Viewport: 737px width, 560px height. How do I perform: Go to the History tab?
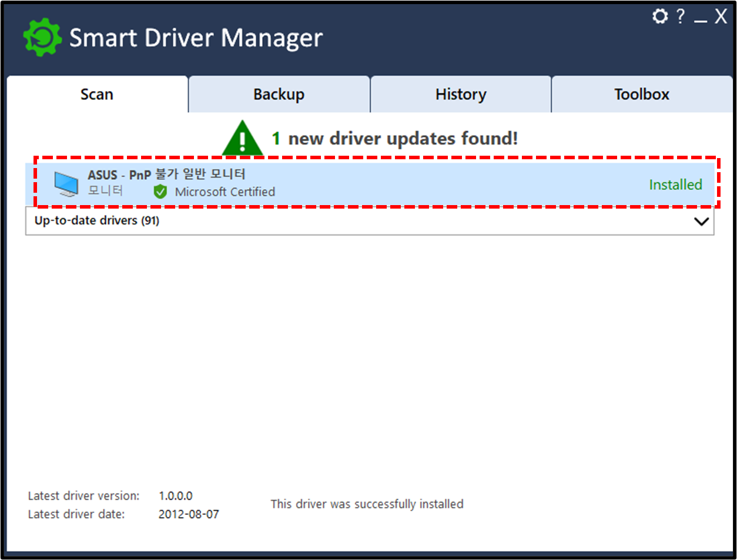[461, 94]
